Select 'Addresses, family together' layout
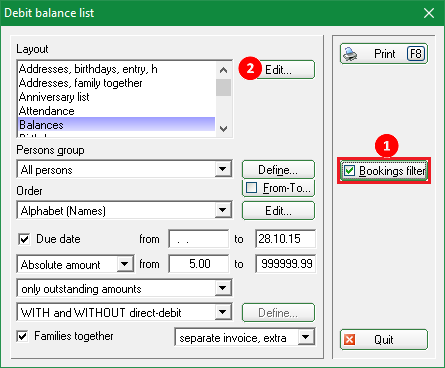 117,83
